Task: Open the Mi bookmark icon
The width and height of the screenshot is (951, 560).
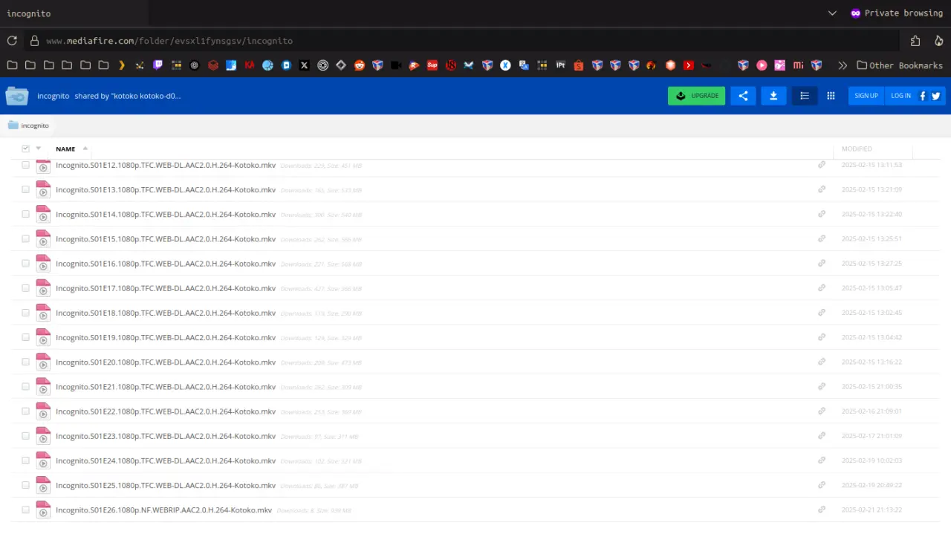Action: tap(798, 65)
